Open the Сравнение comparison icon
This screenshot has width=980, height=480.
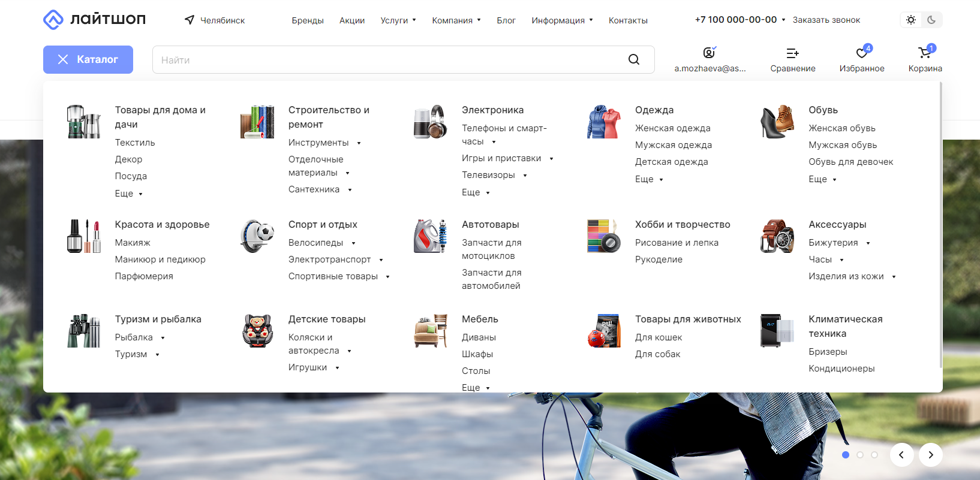click(792, 53)
